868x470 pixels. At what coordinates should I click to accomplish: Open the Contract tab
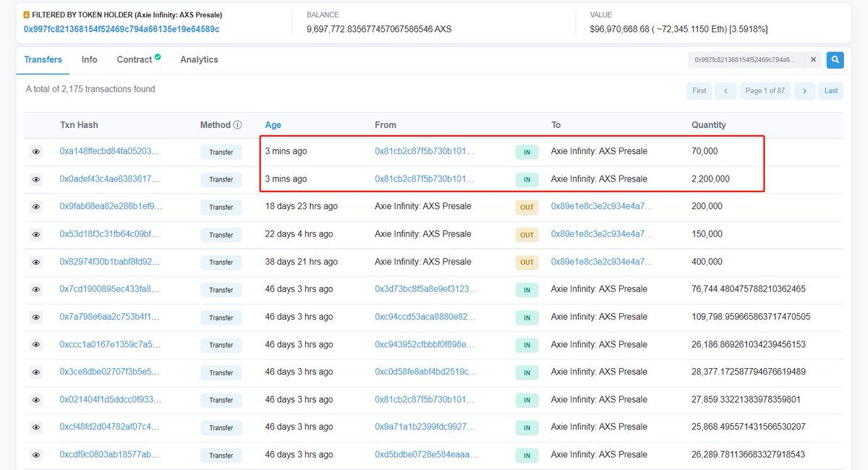(x=138, y=59)
